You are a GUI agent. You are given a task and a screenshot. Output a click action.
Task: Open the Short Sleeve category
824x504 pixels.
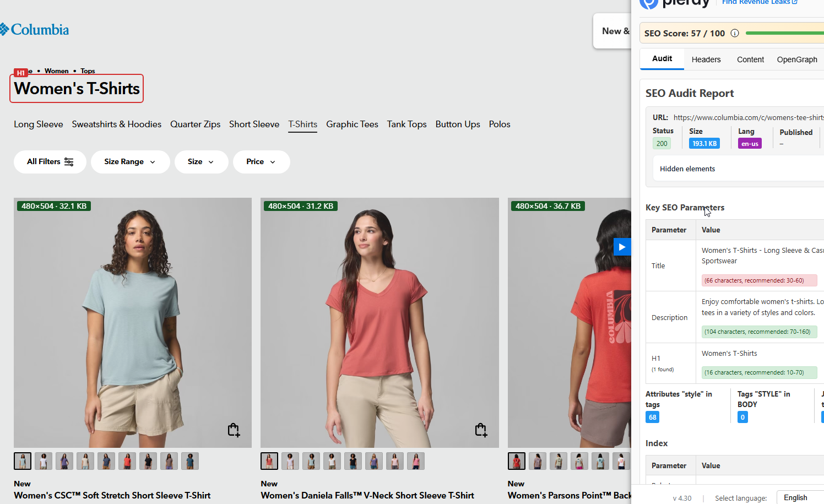click(254, 124)
